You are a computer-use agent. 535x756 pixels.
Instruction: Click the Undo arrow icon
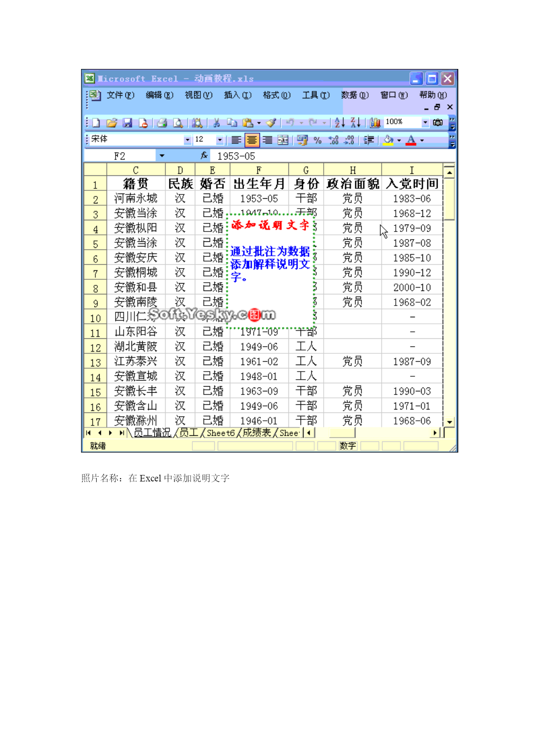point(290,123)
